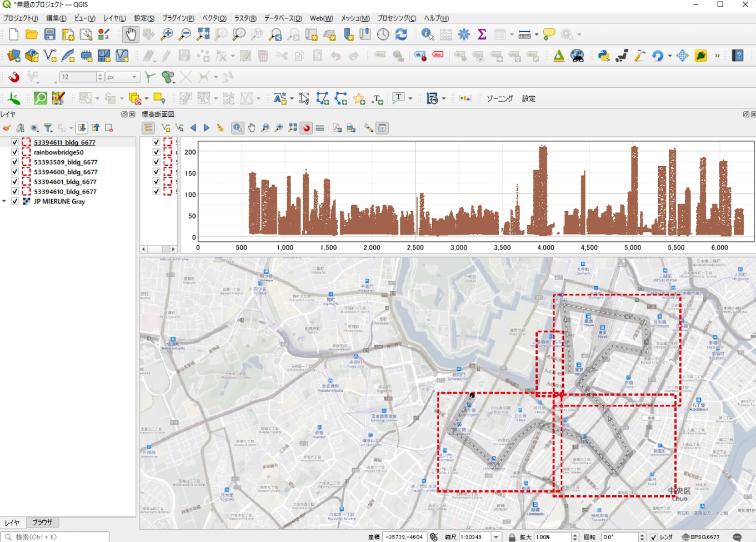The width and height of the screenshot is (756, 542).
Task: Create a new project with the blank page icon
Action: click(13, 34)
